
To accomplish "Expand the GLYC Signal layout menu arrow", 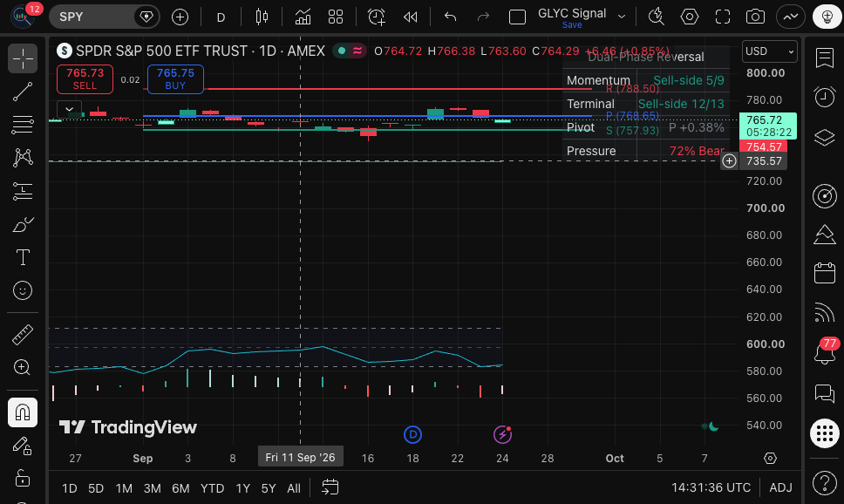I will pos(622,17).
